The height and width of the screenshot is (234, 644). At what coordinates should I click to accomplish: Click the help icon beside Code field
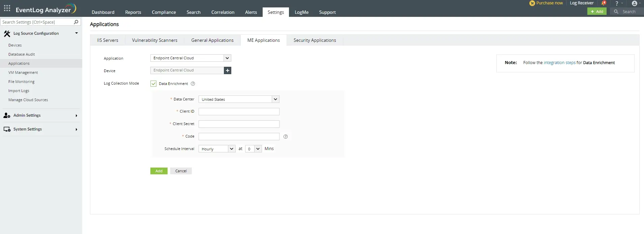[x=286, y=137]
